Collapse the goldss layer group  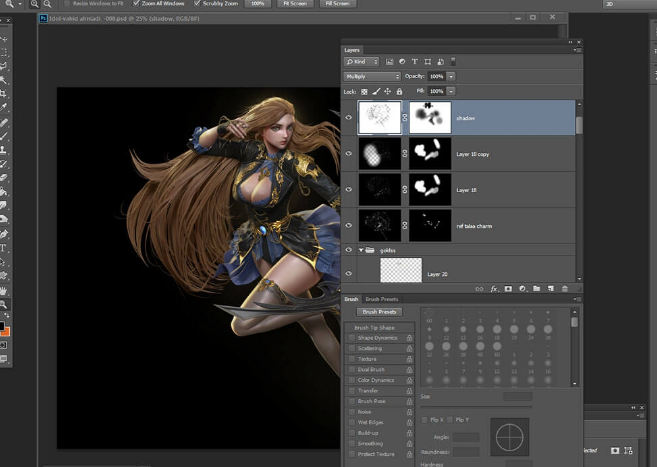360,250
